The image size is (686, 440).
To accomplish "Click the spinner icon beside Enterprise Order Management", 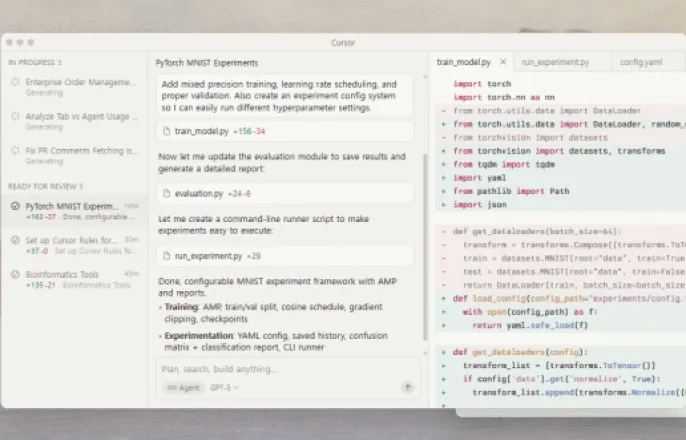I will 15,82.
